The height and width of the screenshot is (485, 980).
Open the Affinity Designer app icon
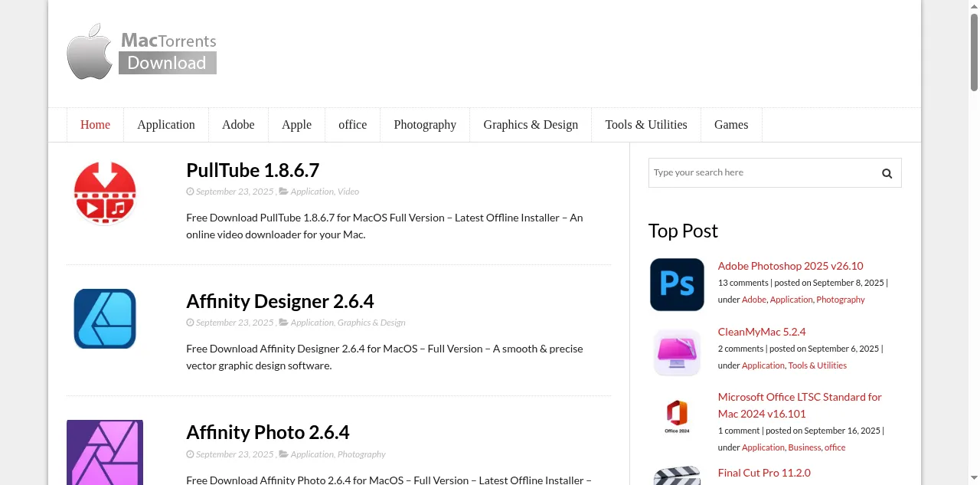click(x=105, y=319)
